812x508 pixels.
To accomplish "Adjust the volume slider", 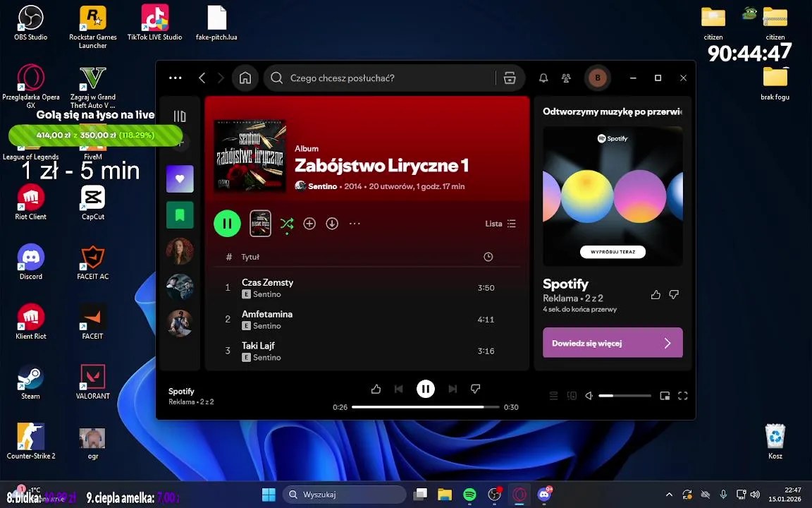I will pyautogui.click(x=625, y=396).
